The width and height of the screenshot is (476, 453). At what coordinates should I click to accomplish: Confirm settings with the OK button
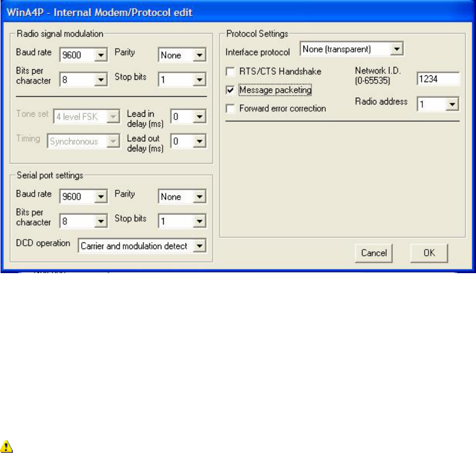pyautogui.click(x=429, y=253)
